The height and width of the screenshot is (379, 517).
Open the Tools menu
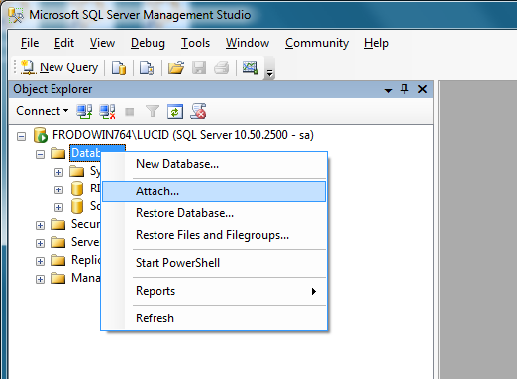[195, 43]
